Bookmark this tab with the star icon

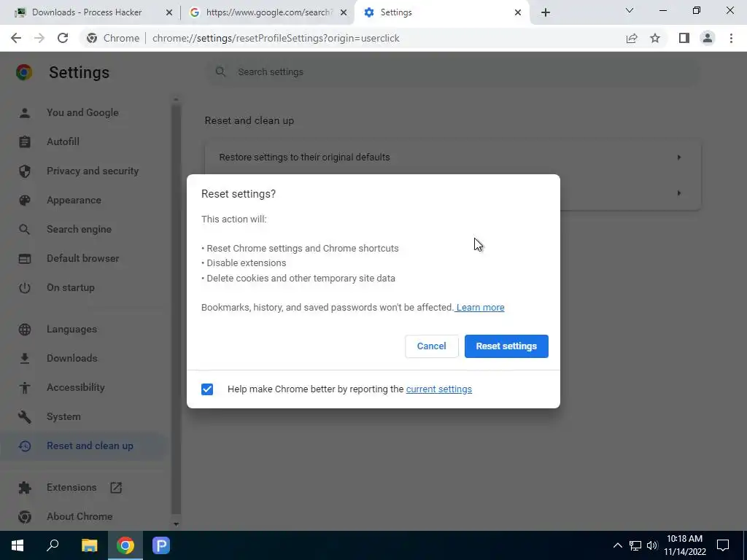655,38
